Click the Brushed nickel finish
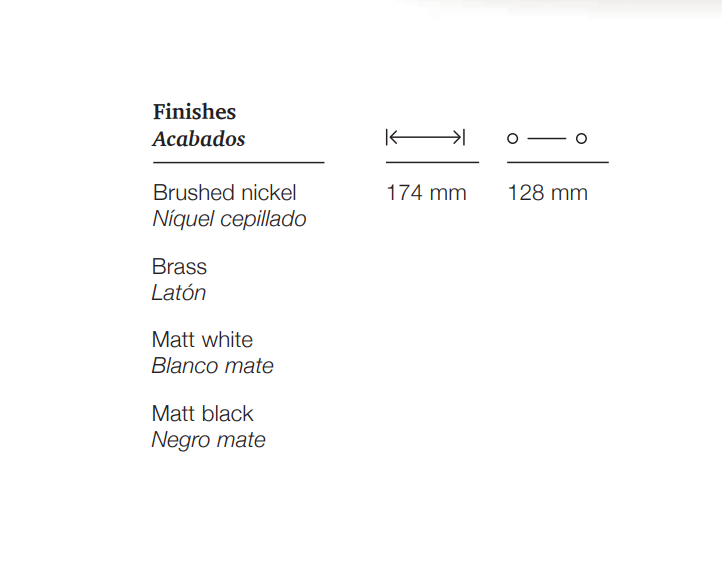The image size is (722, 581). (x=225, y=192)
